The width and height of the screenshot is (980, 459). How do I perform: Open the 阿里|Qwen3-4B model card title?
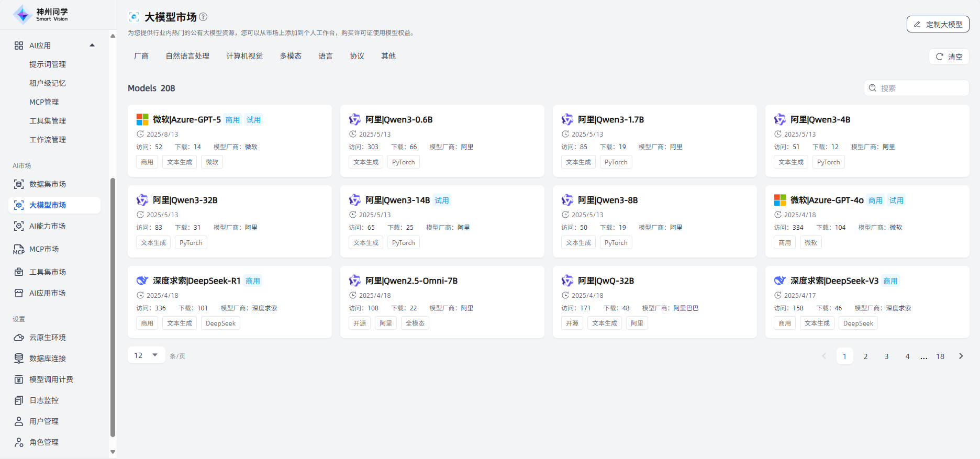click(820, 120)
